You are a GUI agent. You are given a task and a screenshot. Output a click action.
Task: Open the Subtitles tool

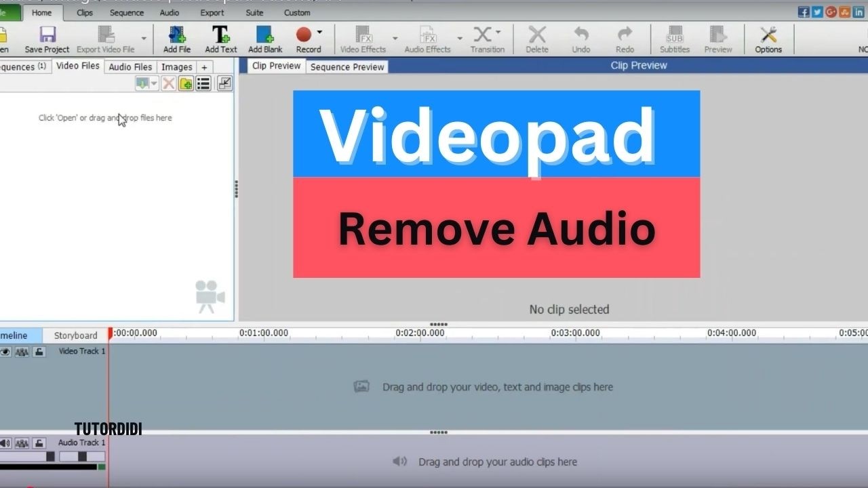click(x=675, y=39)
